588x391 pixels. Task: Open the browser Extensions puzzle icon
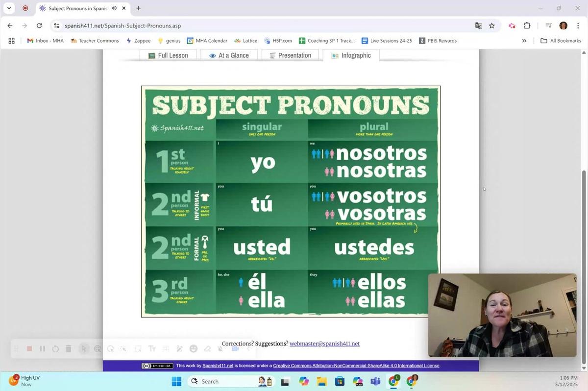pyautogui.click(x=527, y=25)
